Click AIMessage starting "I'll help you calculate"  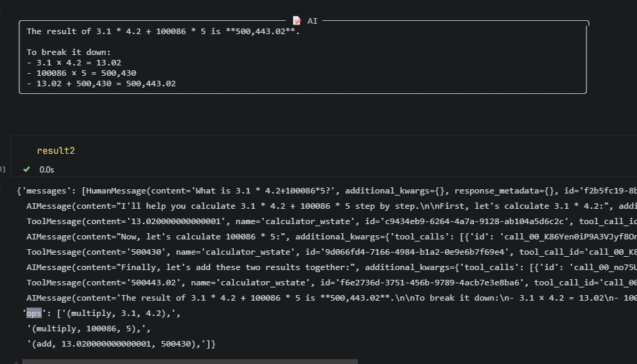point(331,206)
